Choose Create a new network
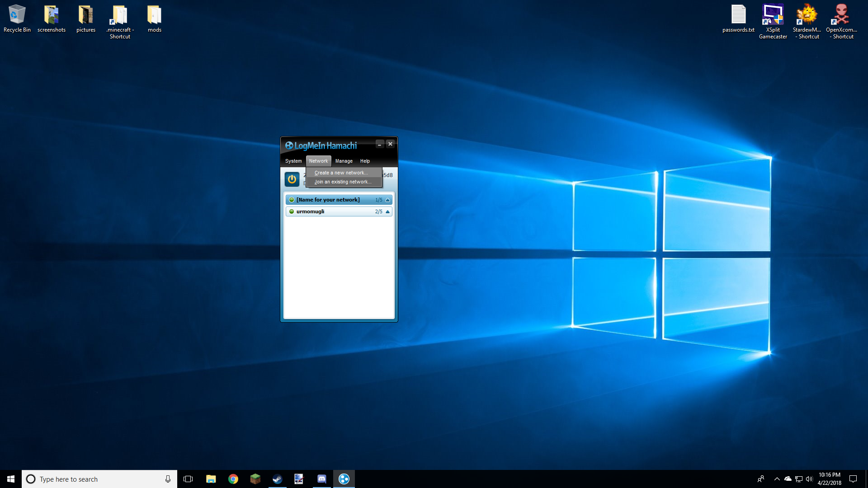Screen dimensions: 868x488 [341, 173]
